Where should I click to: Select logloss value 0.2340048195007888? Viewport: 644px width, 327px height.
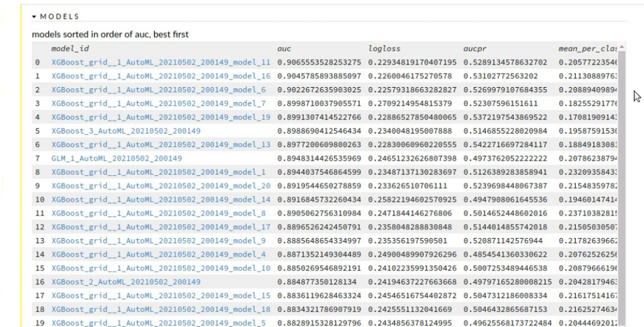[410, 131]
